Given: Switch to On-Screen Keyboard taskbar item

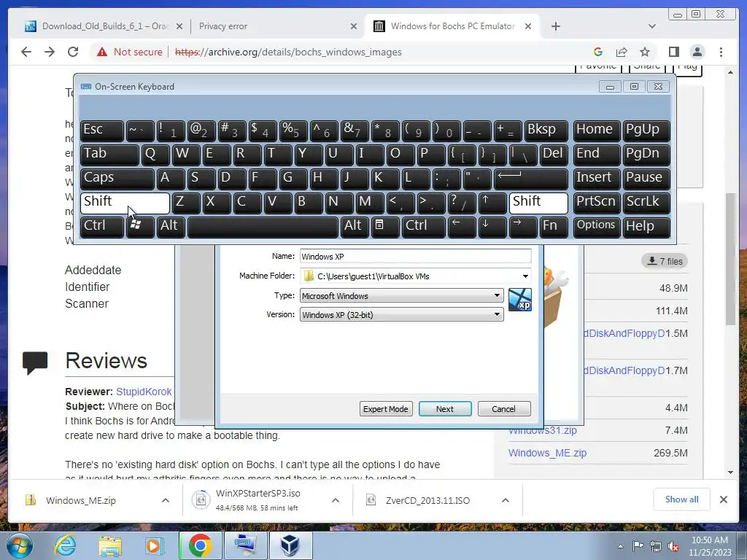Looking at the screenshot, I should click(245, 545).
